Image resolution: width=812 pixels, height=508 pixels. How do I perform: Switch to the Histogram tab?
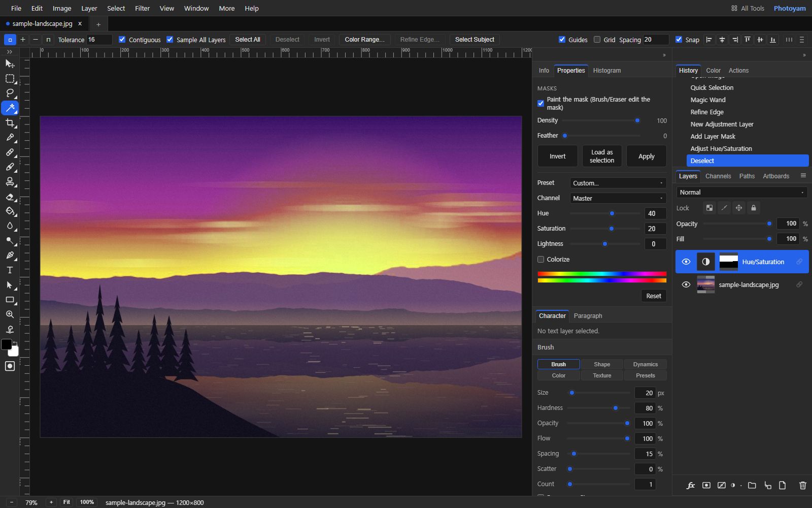tap(607, 71)
